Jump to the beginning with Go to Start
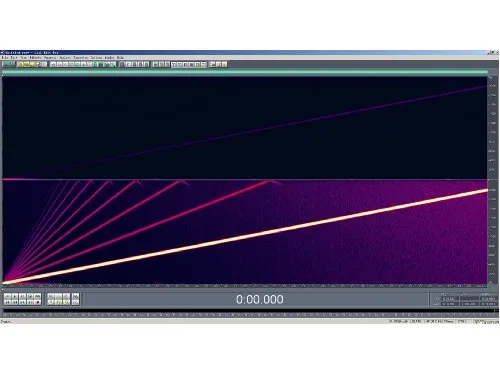Image resolution: width=500 pixels, height=375 pixels. click(x=7, y=302)
